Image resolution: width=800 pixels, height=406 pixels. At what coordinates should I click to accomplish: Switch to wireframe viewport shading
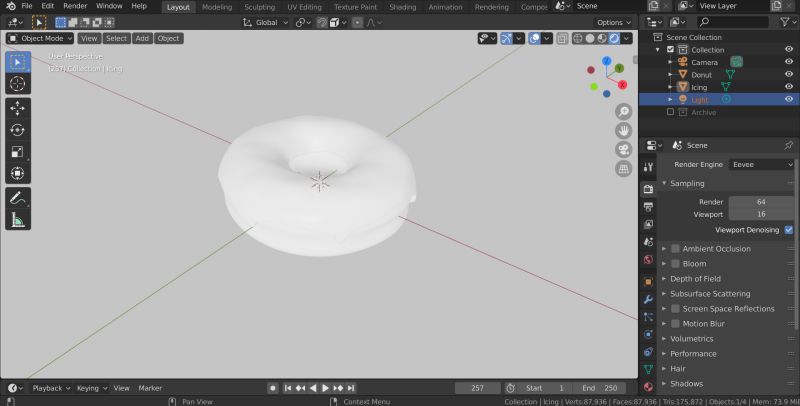578,38
